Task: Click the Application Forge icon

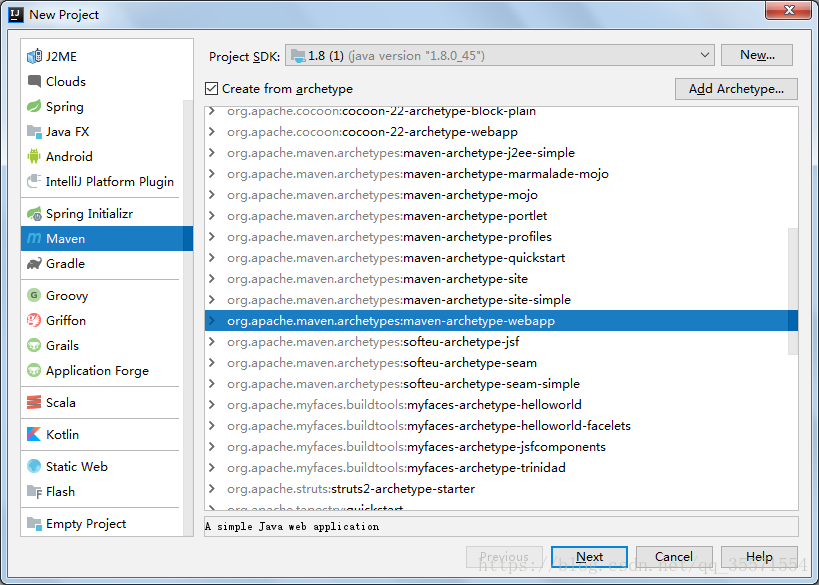Action: pos(34,370)
